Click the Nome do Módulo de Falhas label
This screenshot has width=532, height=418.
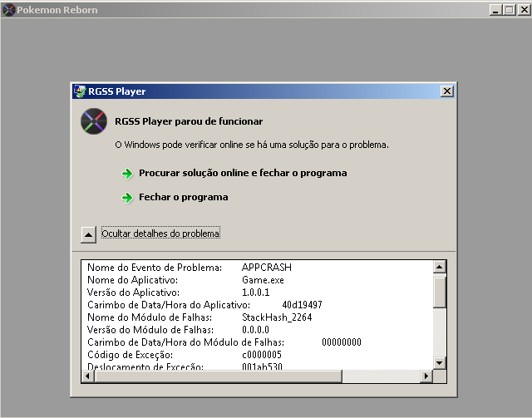pyautogui.click(x=150, y=317)
